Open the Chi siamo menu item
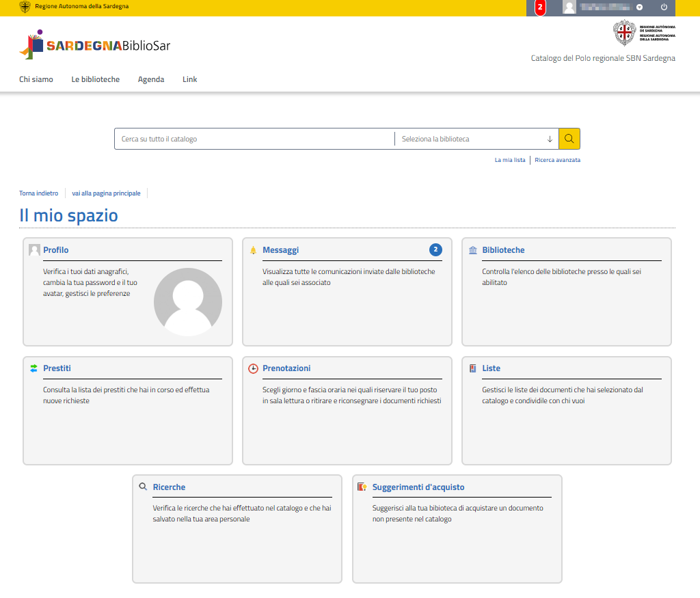This screenshot has width=700, height=598. 36,79
